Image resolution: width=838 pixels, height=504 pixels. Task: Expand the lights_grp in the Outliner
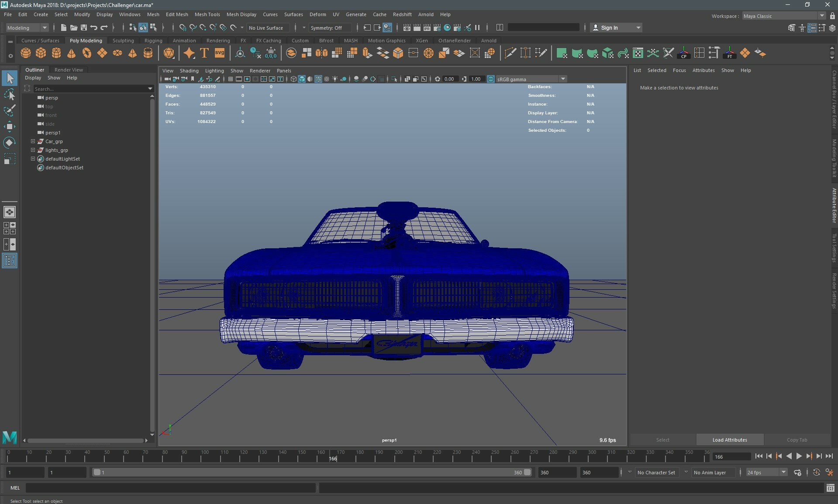[x=33, y=150]
